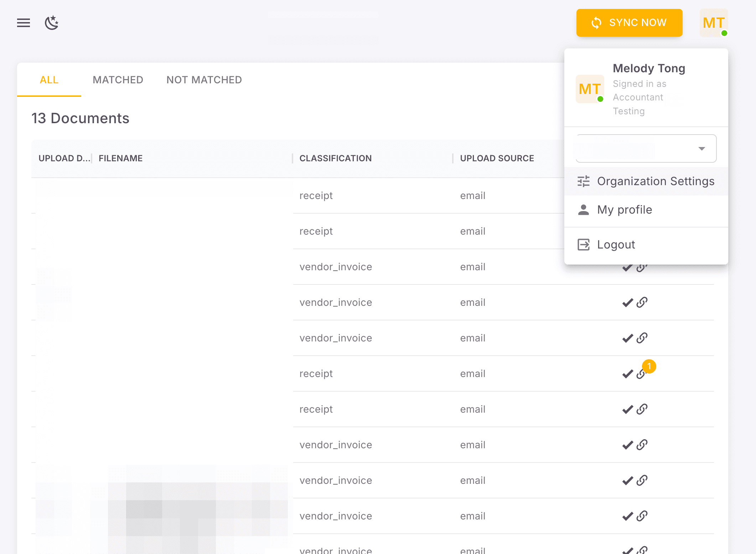Click the yellow notification badge showing 1
756x554 pixels.
click(x=649, y=366)
